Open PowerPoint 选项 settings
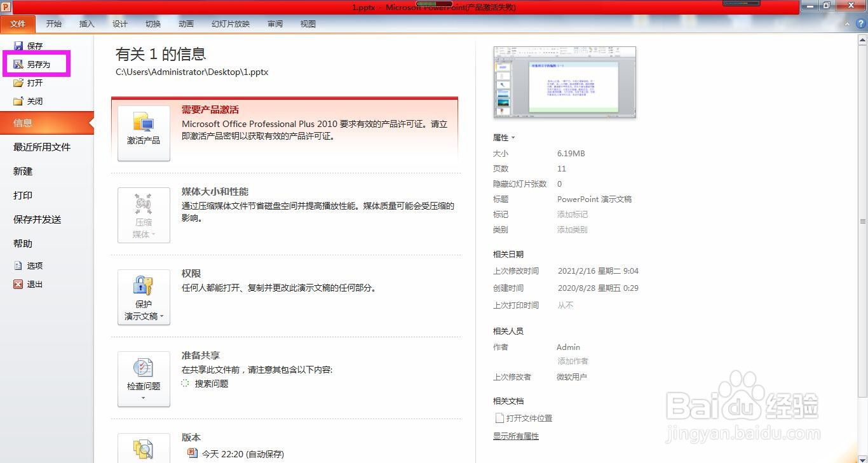The height and width of the screenshot is (463, 868). pyautogui.click(x=28, y=265)
